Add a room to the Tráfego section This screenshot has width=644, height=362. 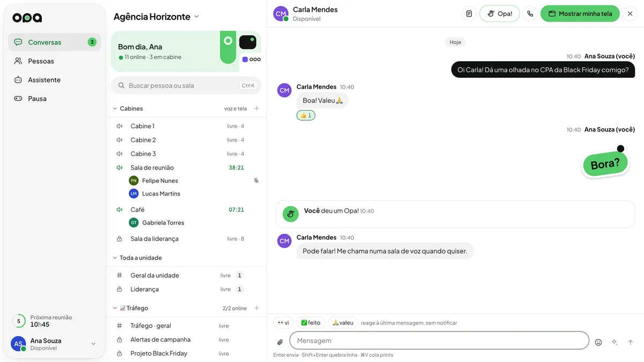tap(257, 308)
